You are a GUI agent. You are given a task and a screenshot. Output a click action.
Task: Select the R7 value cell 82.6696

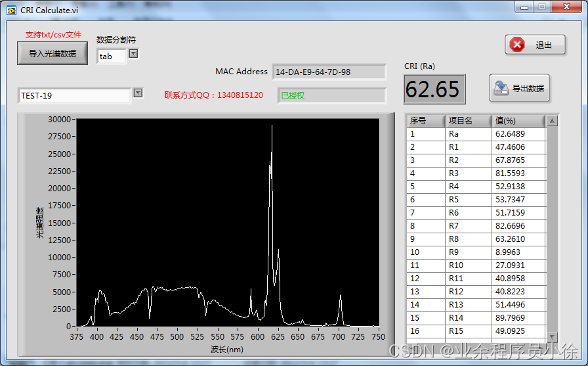(x=518, y=226)
